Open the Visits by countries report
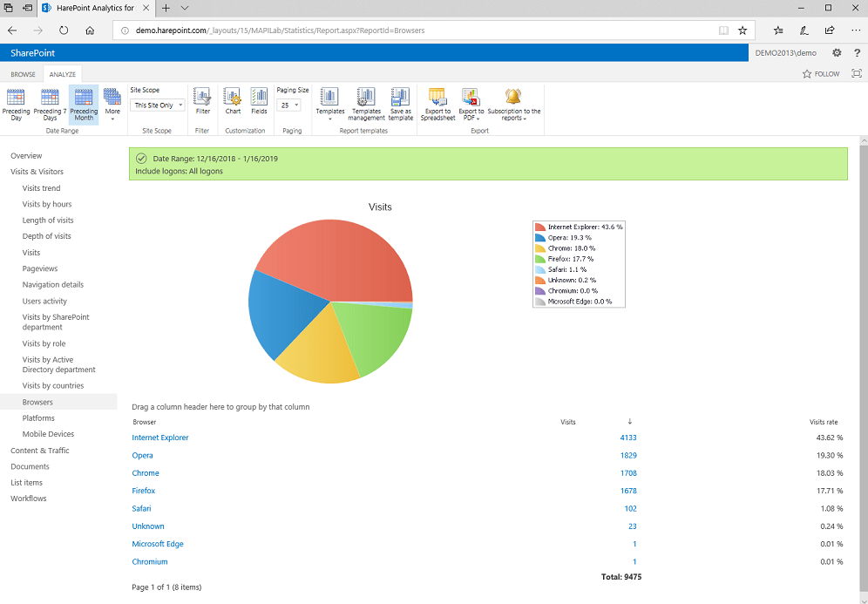Viewport: 868px width, 604px height. 53,385
